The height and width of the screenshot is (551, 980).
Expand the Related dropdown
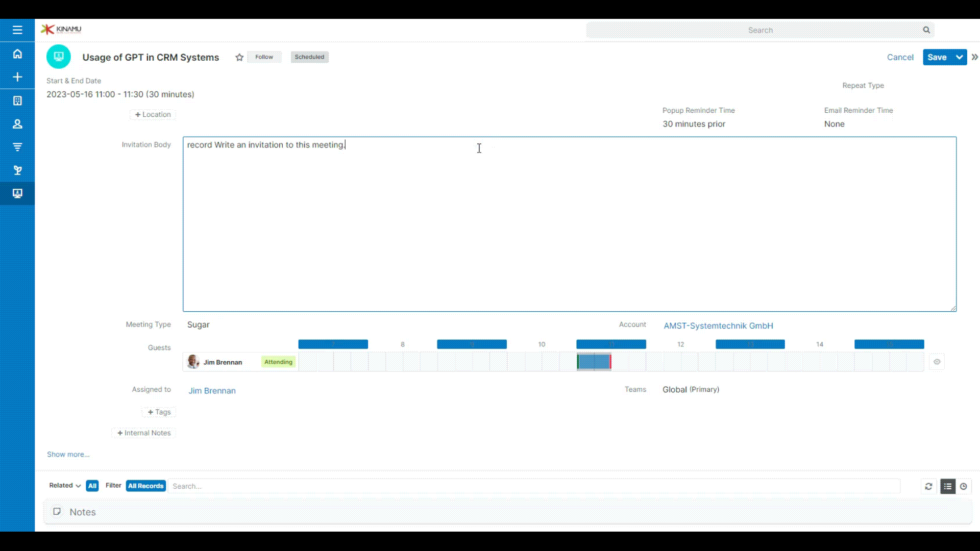pyautogui.click(x=65, y=486)
